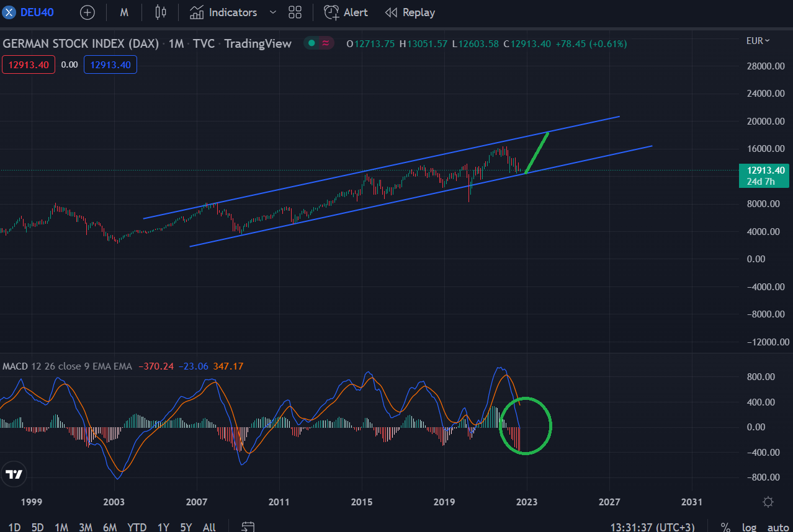Click the German Stock Index (DAX) title
This screenshot has height=532, width=793.
click(x=81, y=43)
